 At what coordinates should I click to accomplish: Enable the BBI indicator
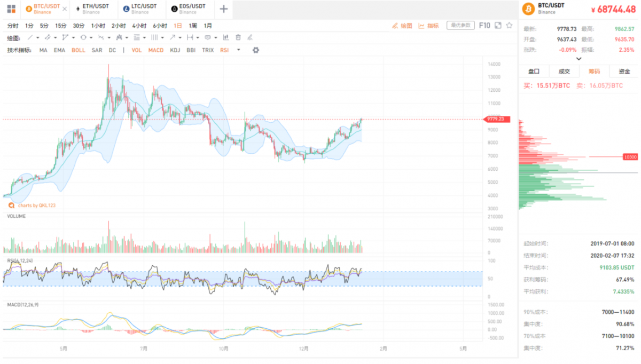191,50
